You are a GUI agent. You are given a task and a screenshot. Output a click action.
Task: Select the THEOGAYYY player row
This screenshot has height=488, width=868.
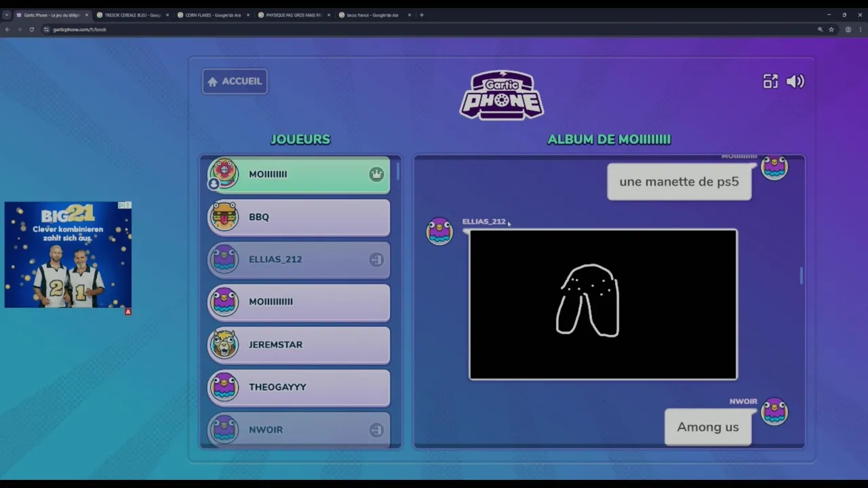[x=299, y=387]
